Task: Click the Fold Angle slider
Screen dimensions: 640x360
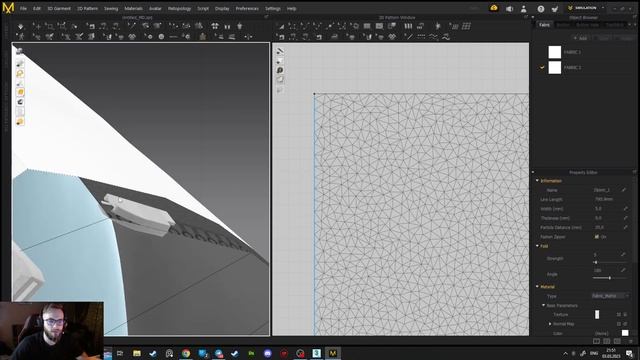Action: [x=610, y=278]
